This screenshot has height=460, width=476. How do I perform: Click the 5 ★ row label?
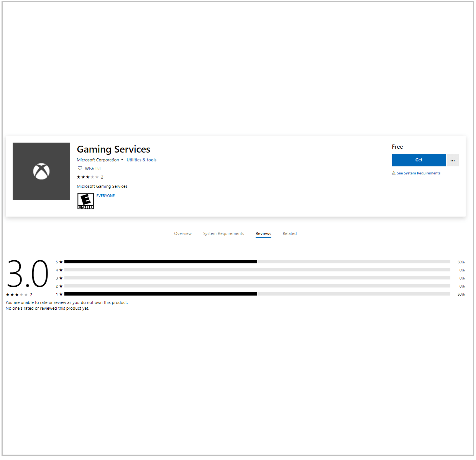59,262
